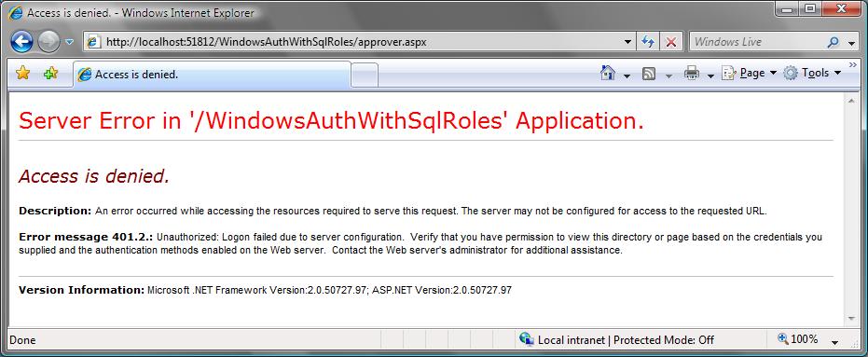
Task: Click the Windows Live search box
Action: (x=755, y=42)
